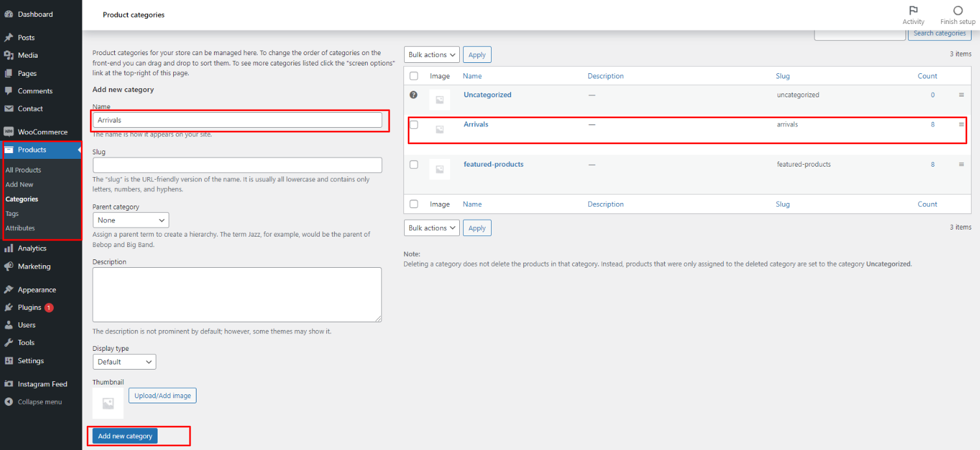
Task: Click the featured-products placeholder image thumbnail
Action: 439,169
